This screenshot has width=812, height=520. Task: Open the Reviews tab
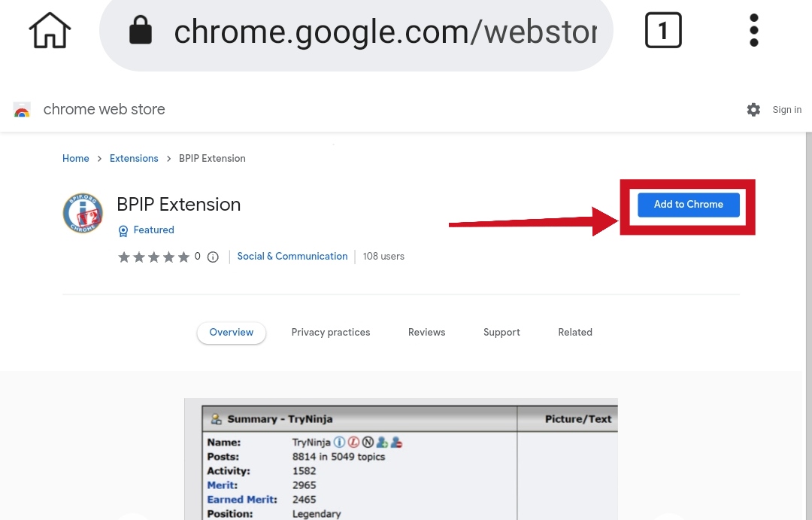point(426,333)
